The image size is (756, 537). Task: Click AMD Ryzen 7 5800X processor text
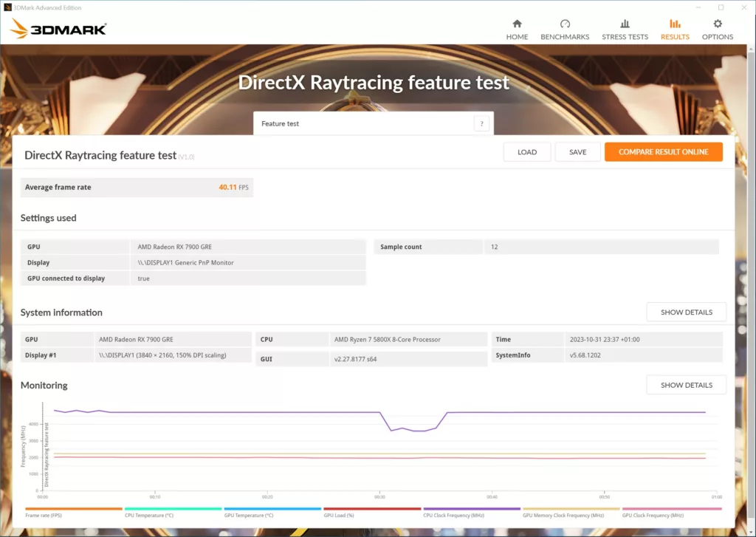pyautogui.click(x=387, y=339)
